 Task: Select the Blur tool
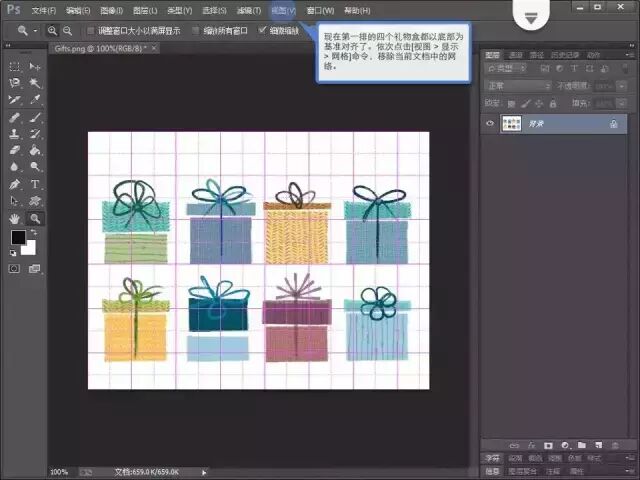point(15,167)
